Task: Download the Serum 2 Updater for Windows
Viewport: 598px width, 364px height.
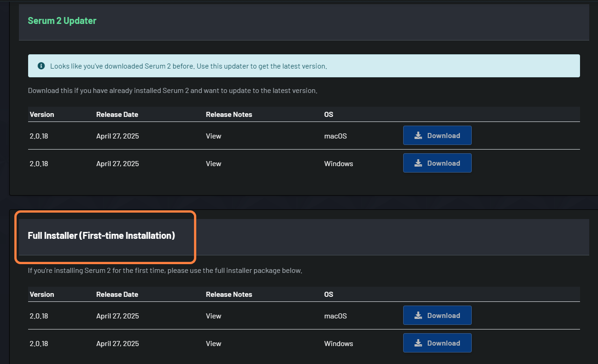Action: pos(437,163)
